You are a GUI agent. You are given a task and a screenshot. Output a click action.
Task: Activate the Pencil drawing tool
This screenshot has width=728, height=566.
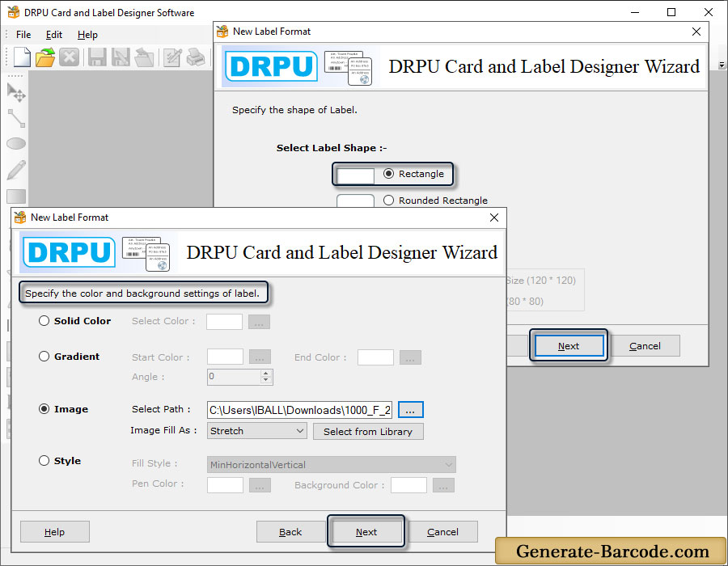(16, 171)
